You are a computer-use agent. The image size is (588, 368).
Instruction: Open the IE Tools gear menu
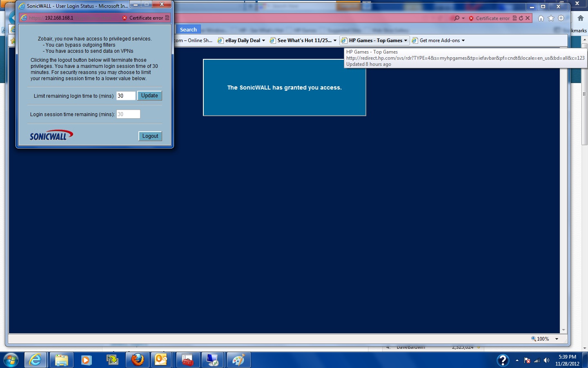(561, 18)
